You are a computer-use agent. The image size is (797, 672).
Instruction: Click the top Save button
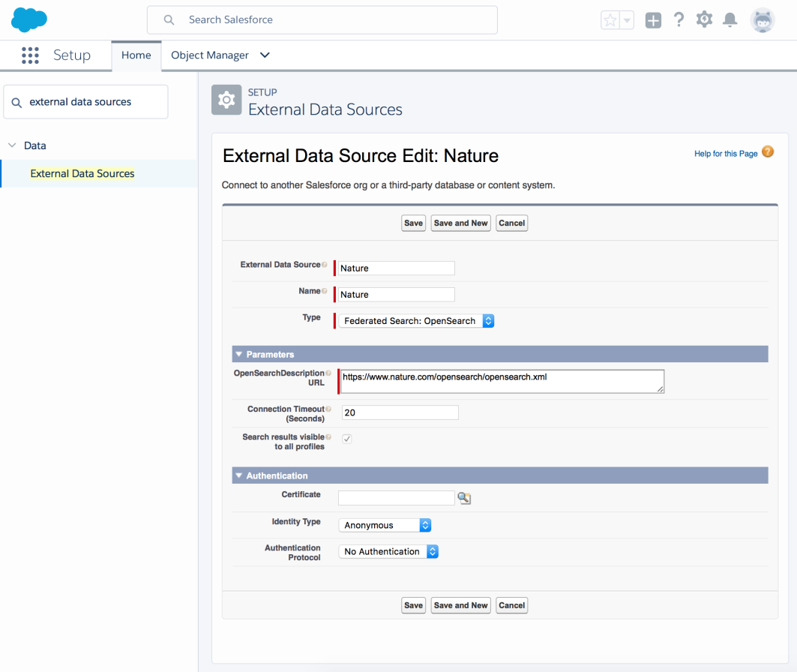pyautogui.click(x=413, y=223)
